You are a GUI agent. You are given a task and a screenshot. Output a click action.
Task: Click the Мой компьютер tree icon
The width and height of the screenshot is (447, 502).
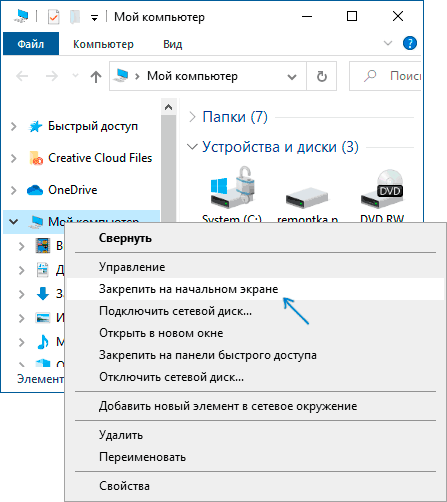coord(36,221)
